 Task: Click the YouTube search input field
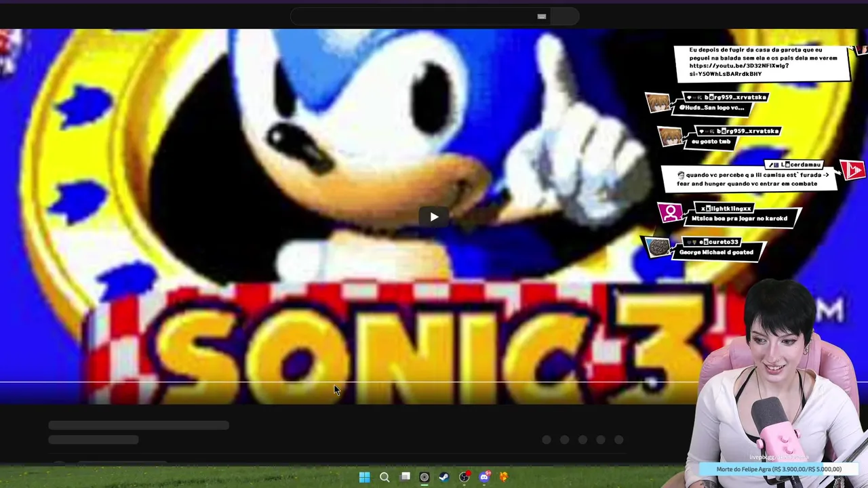point(419,16)
